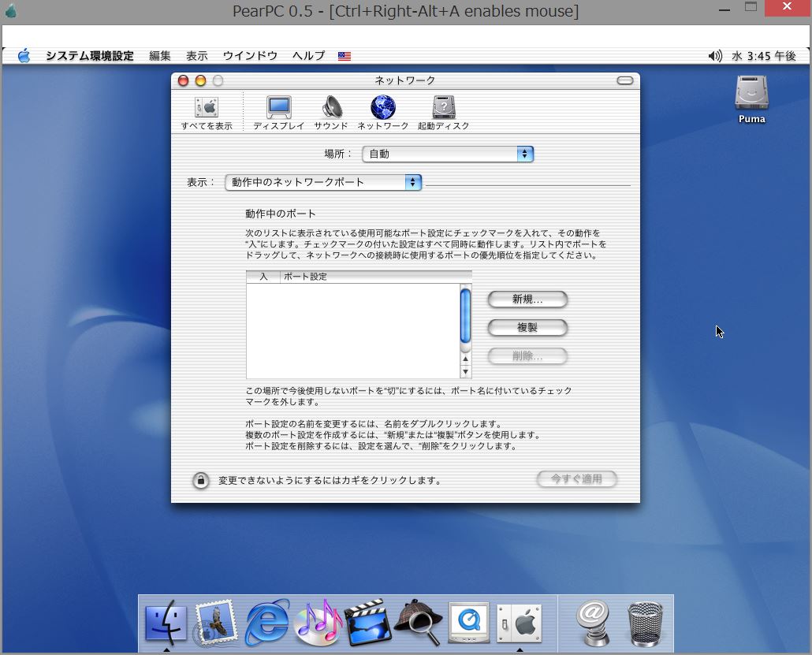
Task: Launch Finder from the Dock
Action: 166,622
